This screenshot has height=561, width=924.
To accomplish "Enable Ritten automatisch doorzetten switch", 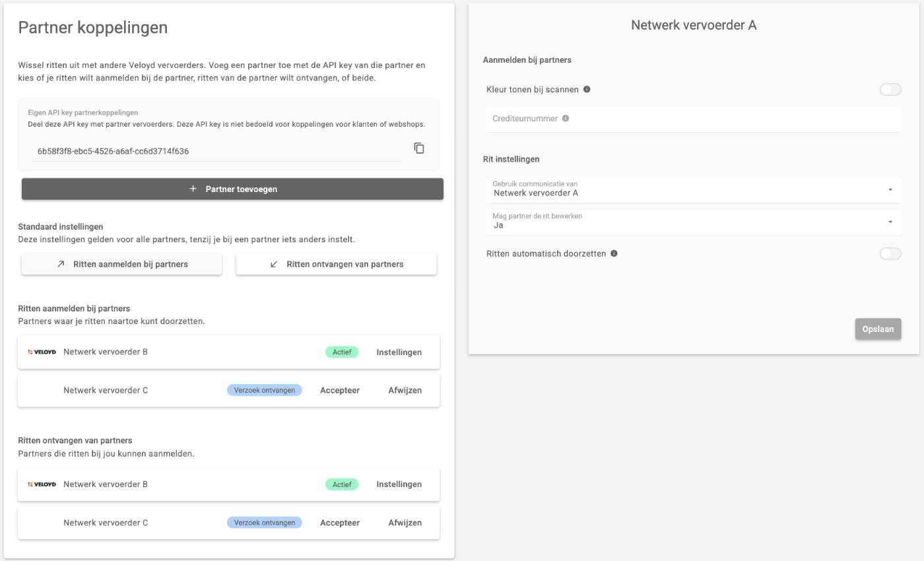I will pyautogui.click(x=890, y=253).
